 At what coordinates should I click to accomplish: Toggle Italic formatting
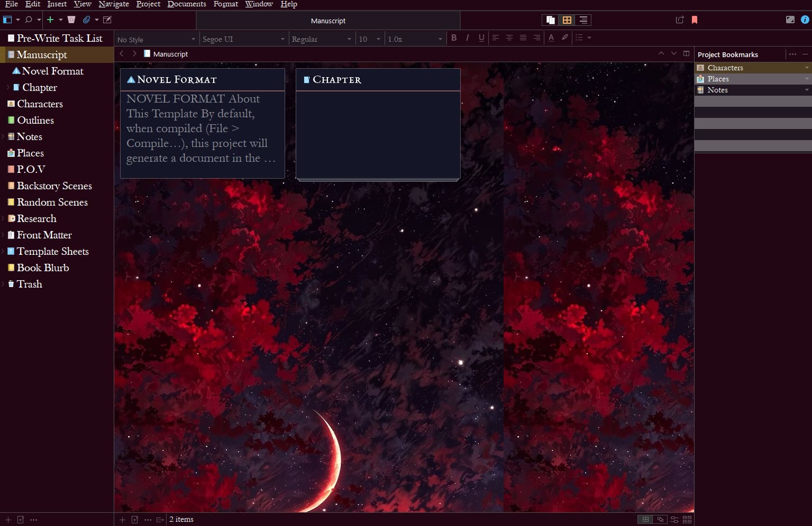[468, 38]
